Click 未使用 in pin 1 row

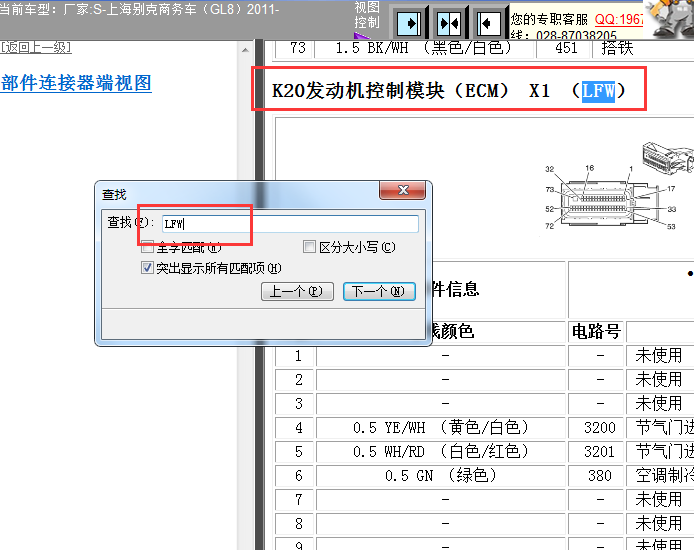659,355
